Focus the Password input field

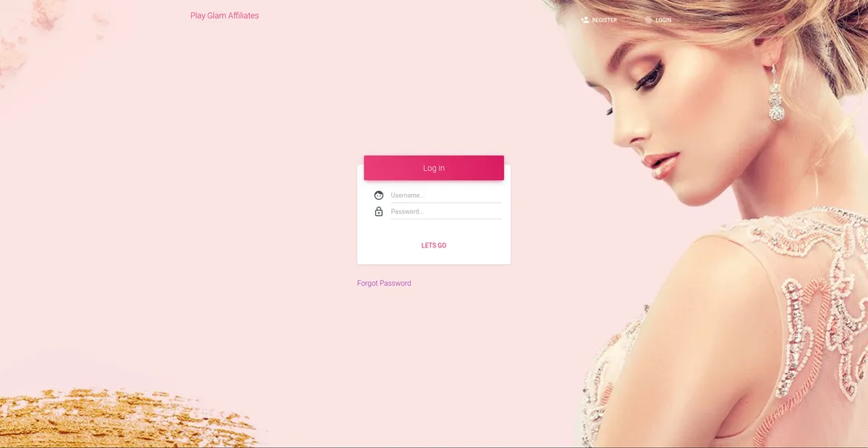pos(446,211)
